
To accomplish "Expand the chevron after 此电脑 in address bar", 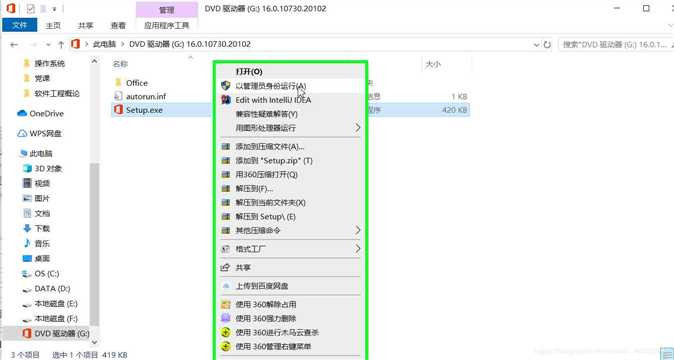I will [123, 44].
